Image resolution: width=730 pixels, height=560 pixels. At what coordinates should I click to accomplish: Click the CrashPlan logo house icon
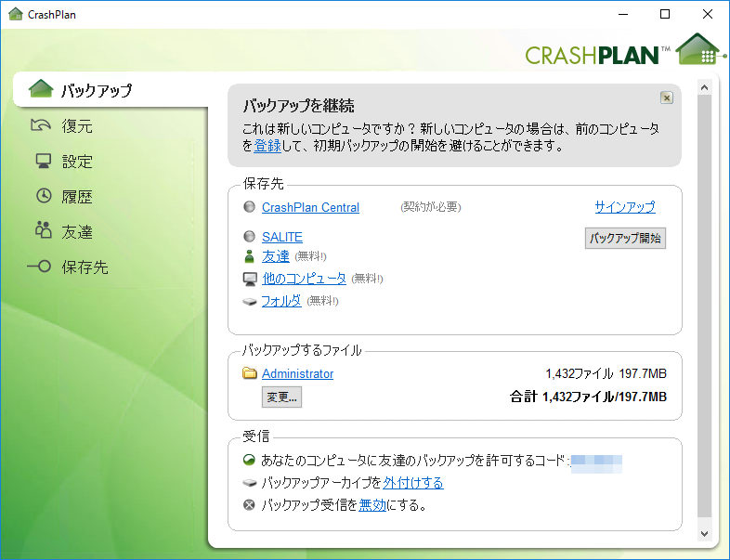(x=698, y=49)
